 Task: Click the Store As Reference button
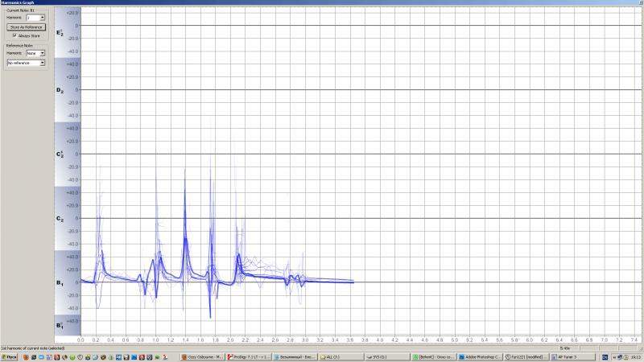coord(27,27)
